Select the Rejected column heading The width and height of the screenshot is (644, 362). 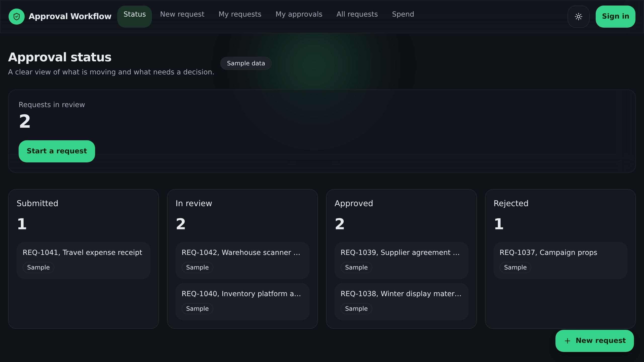(511, 203)
